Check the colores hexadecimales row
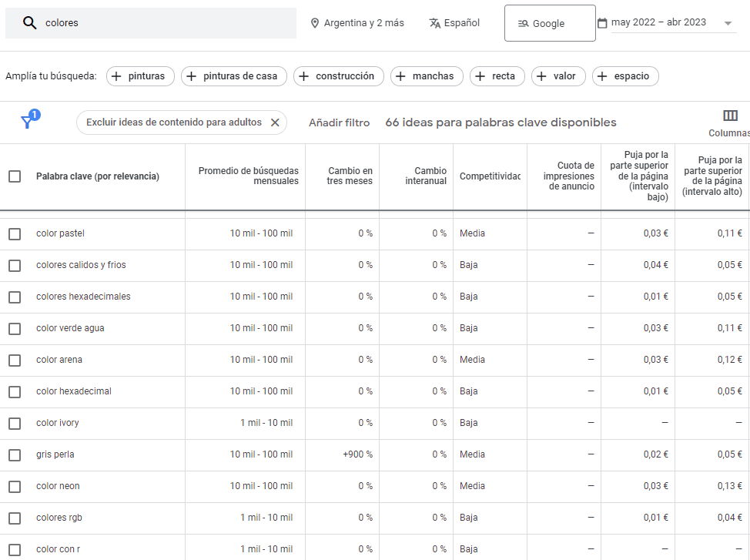This screenshot has width=750, height=560. [15, 297]
